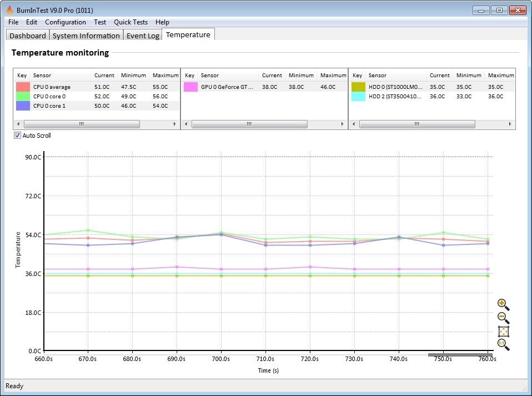Click left scroll arrow of GPU list
The height and width of the screenshot is (396, 532).
186,124
